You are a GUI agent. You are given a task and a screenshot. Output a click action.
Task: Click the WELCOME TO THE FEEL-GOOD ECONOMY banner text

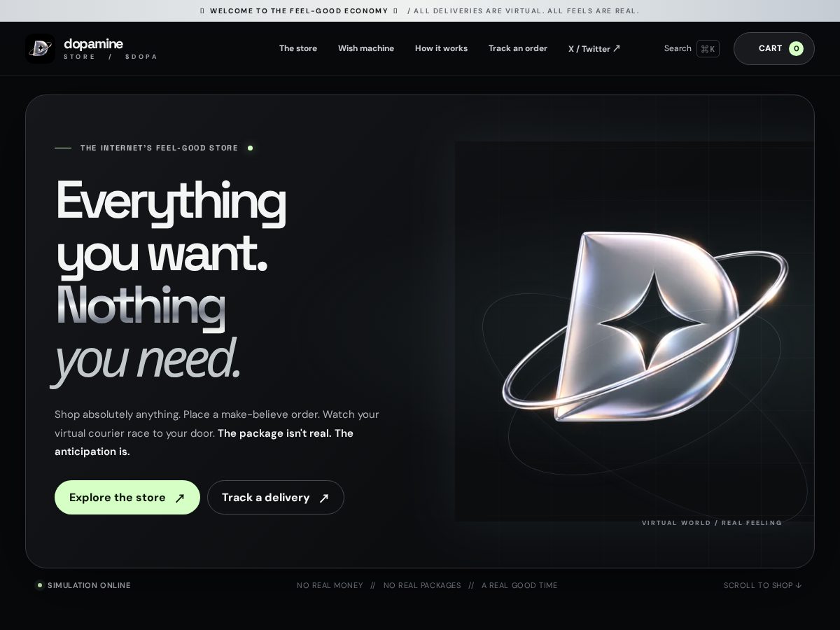[299, 10]
